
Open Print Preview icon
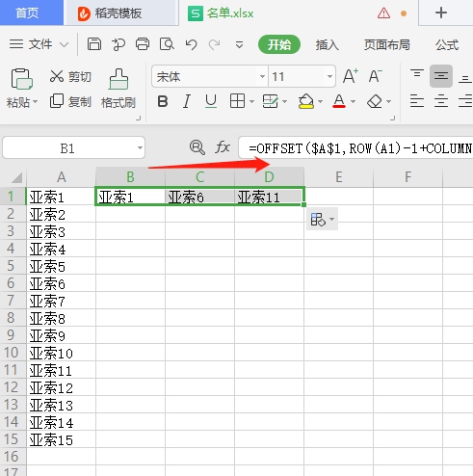tap(167, 44)
